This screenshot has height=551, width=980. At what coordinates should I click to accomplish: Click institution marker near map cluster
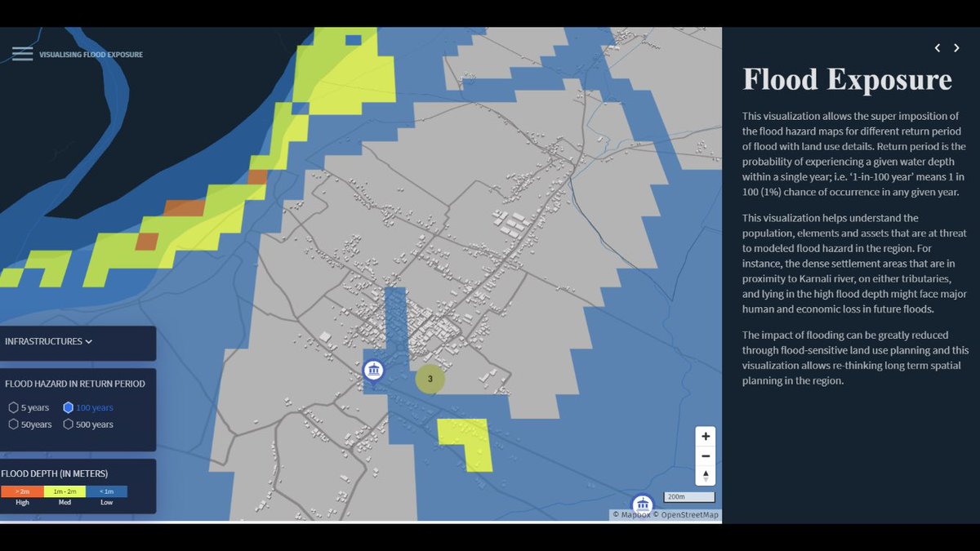[x=374, y=371]
